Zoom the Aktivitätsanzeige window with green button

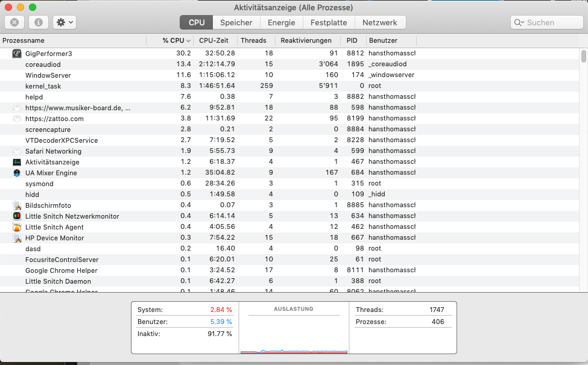[33, 7]
